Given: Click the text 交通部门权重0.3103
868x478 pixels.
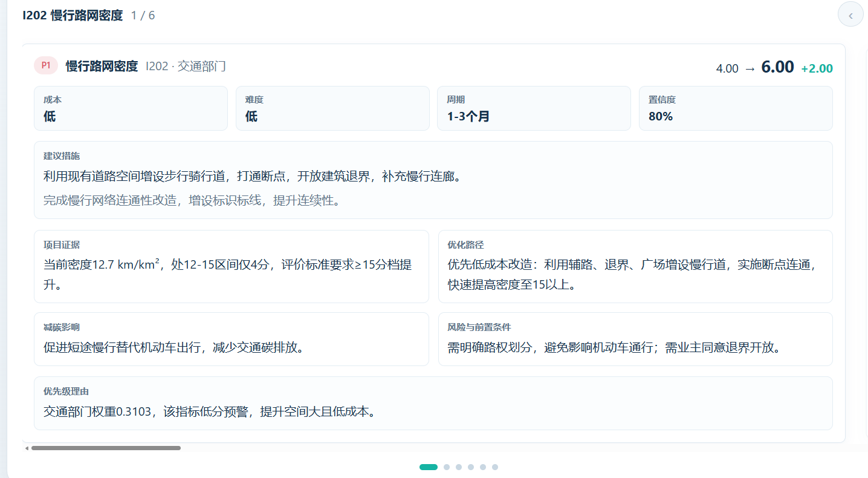Looking at the screenshot, I should (x=97, y=411).
